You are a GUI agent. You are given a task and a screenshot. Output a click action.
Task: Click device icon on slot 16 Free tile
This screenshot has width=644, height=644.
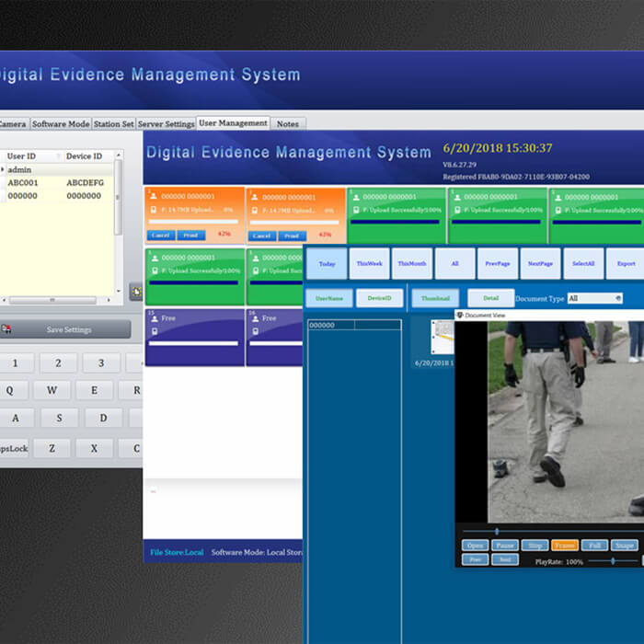pyautogui.click(x=254, y=331)
